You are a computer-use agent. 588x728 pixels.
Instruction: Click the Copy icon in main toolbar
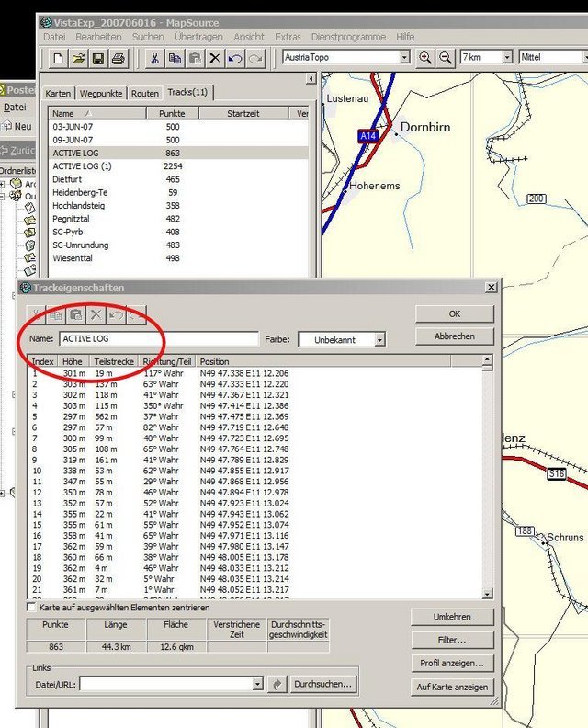(x=175, y=58)
